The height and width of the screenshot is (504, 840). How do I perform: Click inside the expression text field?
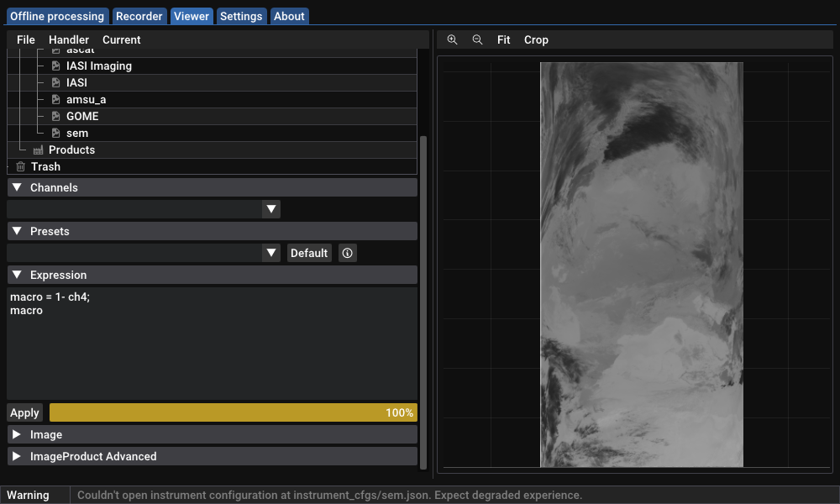212,353
